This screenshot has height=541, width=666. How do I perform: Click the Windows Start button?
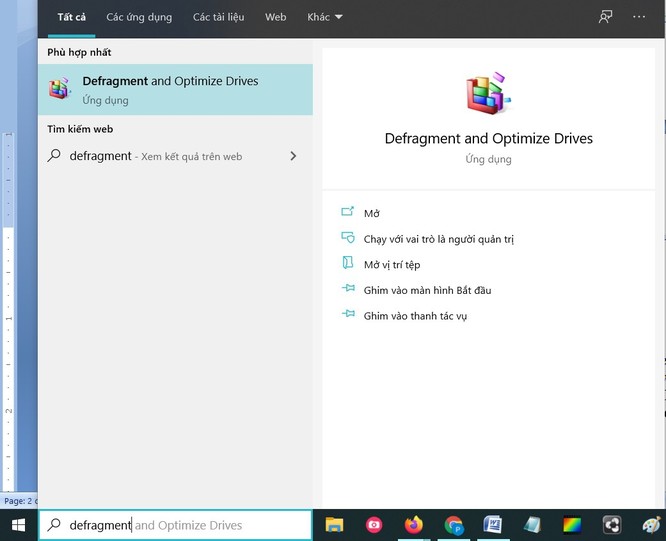pyautogui.click(x=18, y=525)
